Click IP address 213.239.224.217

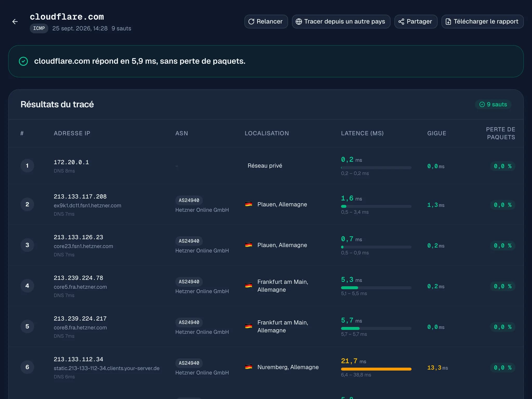(x=80, y=319)
